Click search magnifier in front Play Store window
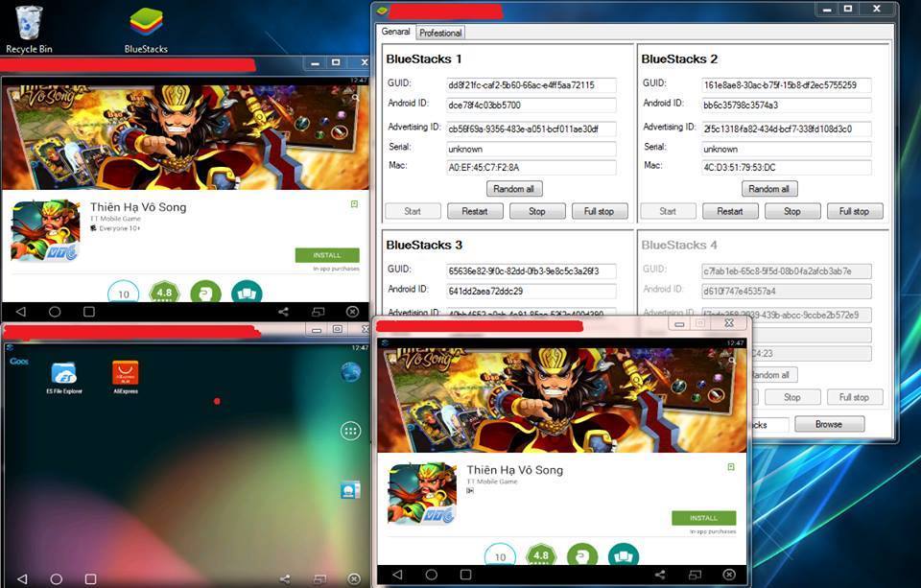Viewport: 921px width, 588px height. tap(732, 361)
